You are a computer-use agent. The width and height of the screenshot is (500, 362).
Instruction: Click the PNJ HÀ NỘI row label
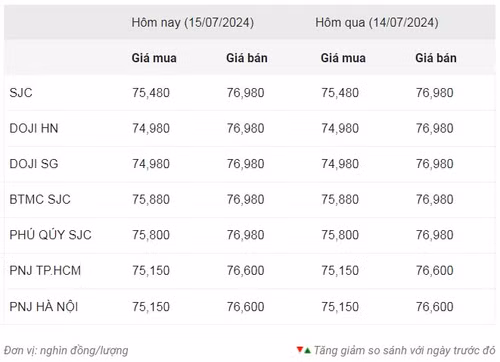(44, 306)
